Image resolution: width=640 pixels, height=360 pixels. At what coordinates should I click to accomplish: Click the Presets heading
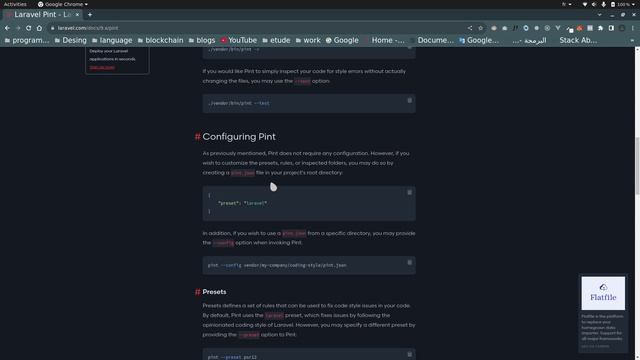tap(214, 292)
